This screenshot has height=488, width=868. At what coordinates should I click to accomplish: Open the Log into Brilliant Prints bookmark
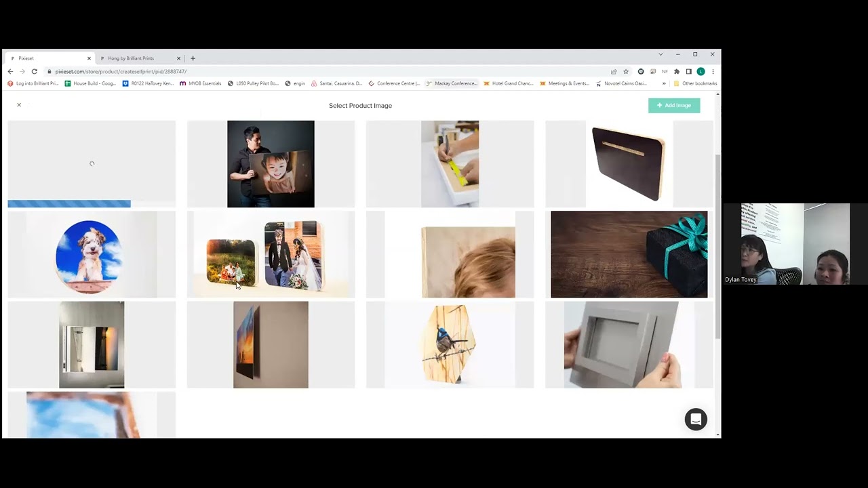33,83
